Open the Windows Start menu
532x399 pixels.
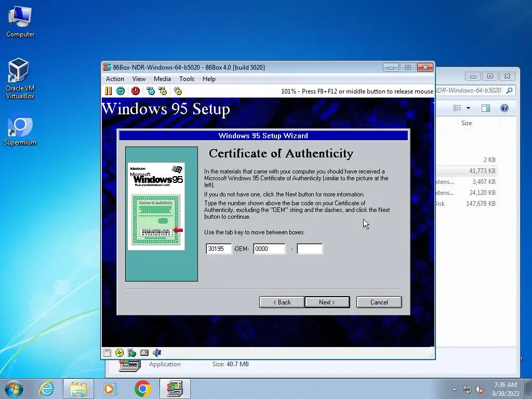pyautogui.click(x=14, y=389)
